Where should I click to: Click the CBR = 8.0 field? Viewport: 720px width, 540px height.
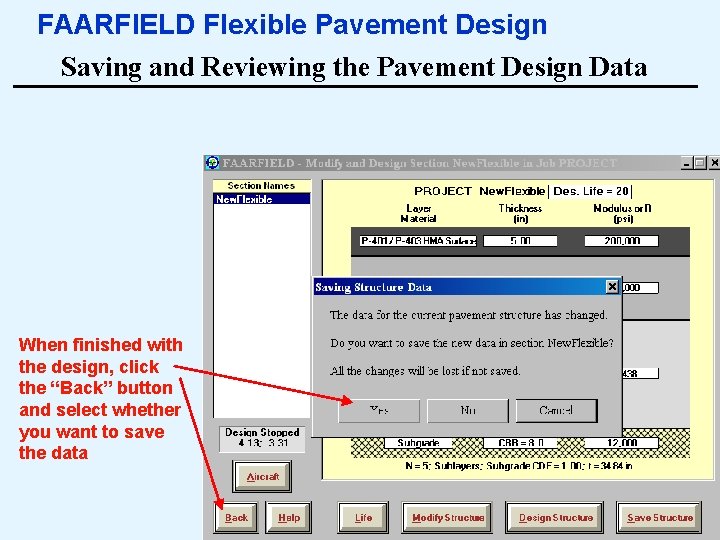point(520,443)
